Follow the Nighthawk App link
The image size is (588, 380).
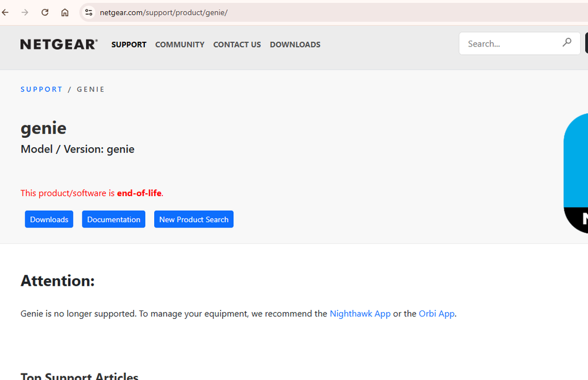(360, 313)
